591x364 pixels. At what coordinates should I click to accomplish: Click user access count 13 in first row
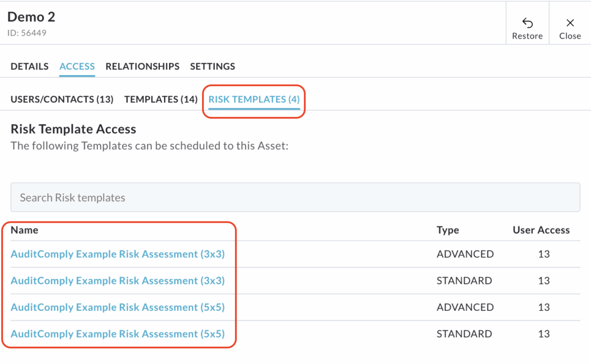pyautogui.click(x=544, y=254)
